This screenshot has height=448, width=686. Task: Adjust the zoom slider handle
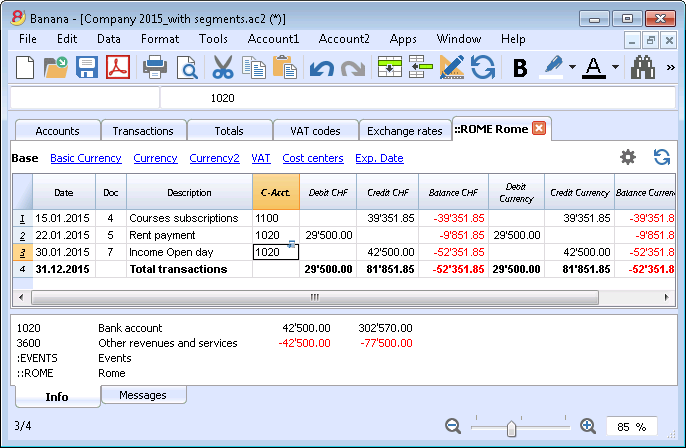(511, 428)
